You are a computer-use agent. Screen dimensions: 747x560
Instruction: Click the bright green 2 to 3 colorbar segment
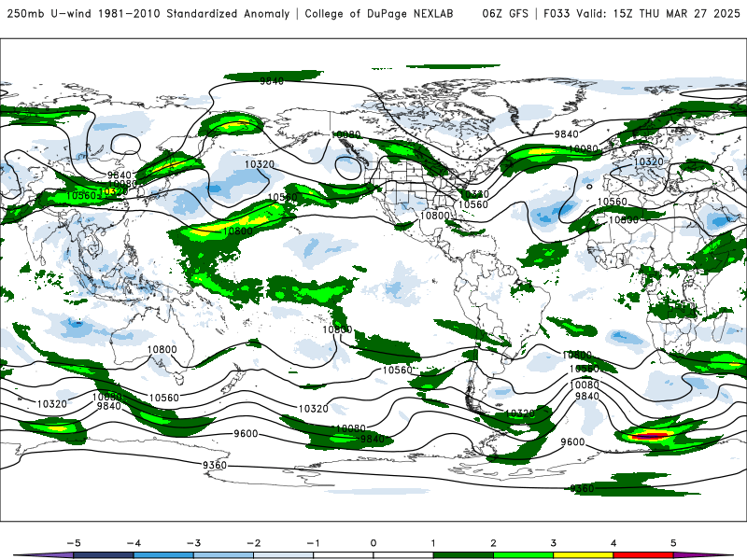524,555
